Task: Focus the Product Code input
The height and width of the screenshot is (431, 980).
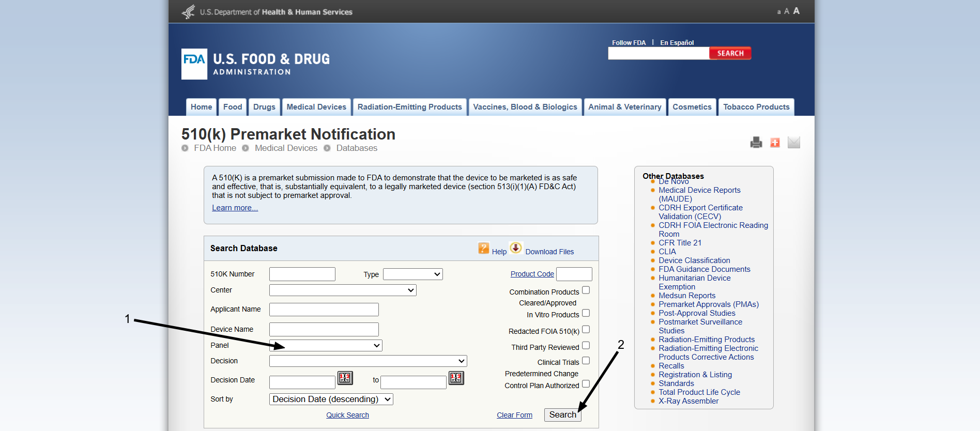Action: pos(574,274)
